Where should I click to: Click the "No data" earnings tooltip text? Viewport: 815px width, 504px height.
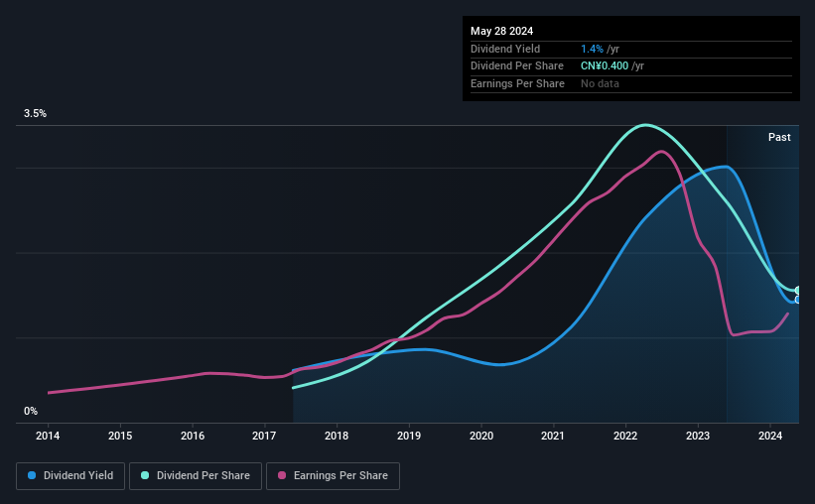coord(601,83)
